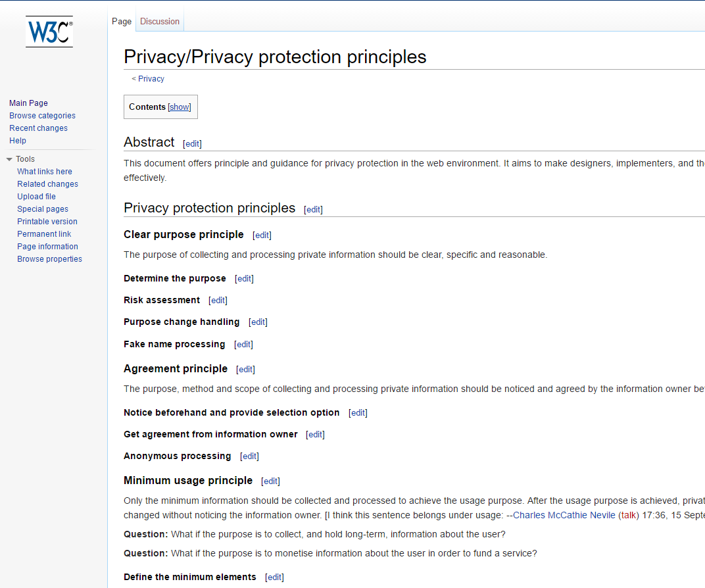This screenshot has height=588, width=705.
Task: Click Permanent link in Tools
Action: (x=44, y=234)
